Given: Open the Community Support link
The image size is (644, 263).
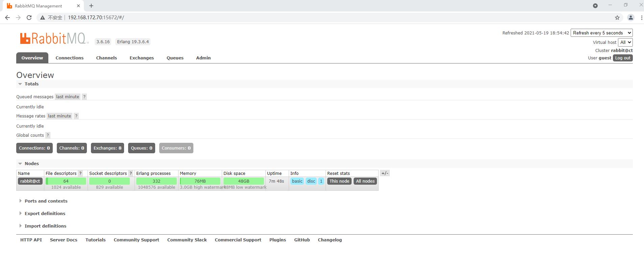Looking at the screenshot, I should [x=136, y=240].
